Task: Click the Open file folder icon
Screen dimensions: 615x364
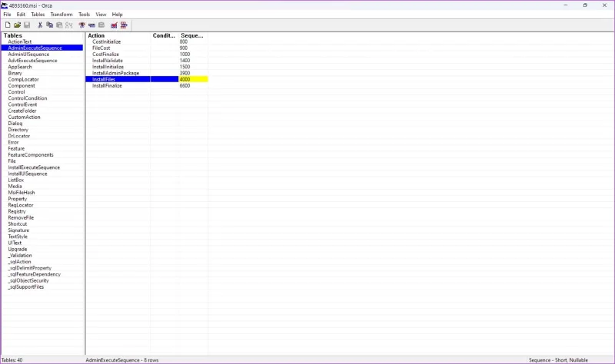Action: [x=17, y=25]
